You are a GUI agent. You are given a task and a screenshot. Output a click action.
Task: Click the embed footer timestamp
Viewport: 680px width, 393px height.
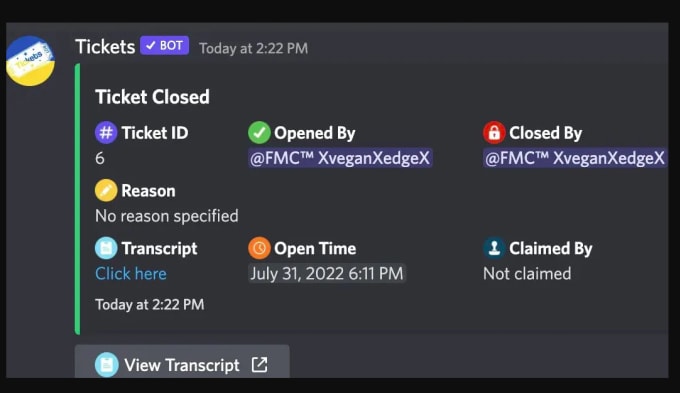(x=150, y=305)
